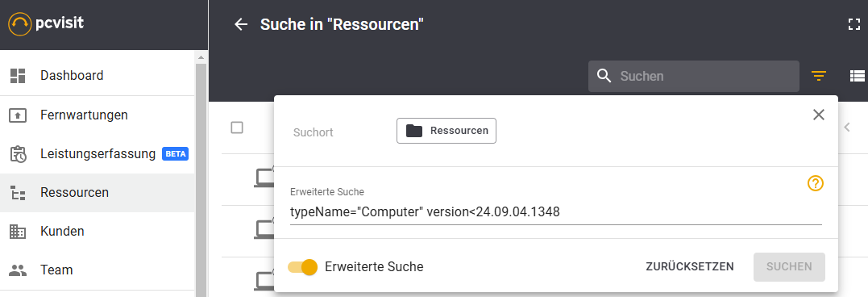The width and height of the screenshot is (868, 297).
Task: Close the search filter panel
Action: [x=819, y=115]
